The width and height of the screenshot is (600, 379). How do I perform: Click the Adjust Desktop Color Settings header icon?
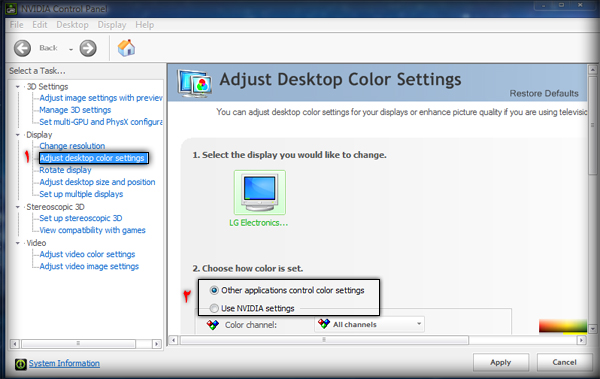(x=194, y=82)
